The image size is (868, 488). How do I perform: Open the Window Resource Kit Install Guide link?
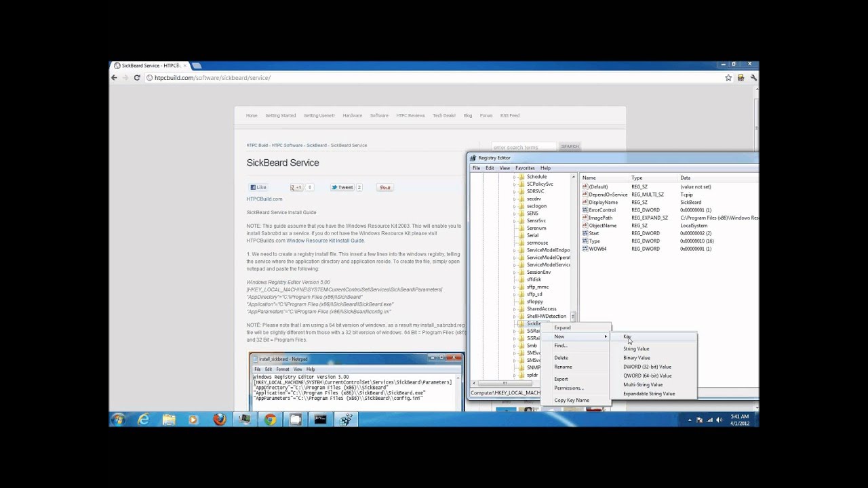(x=325, y=241)
